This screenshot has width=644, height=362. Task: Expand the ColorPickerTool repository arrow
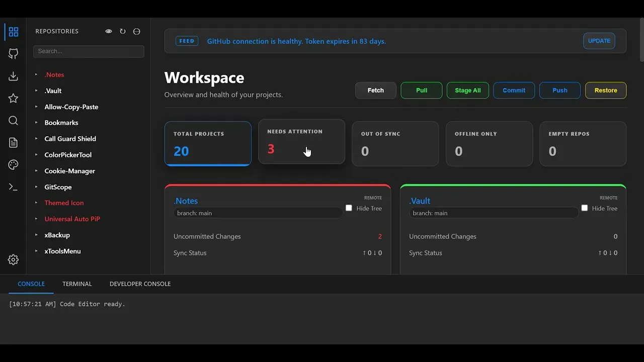[x=36, y=154]
